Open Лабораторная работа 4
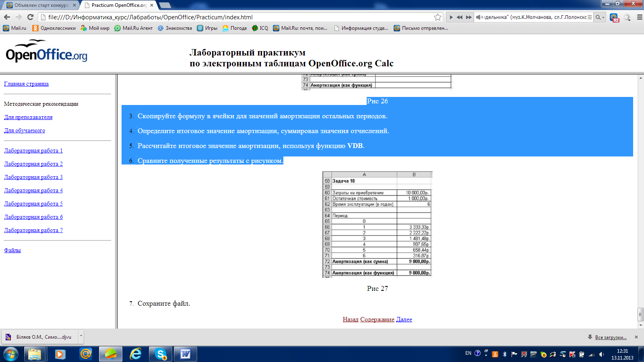Screen dimensions: 644x362 click(x=33, y=190)
